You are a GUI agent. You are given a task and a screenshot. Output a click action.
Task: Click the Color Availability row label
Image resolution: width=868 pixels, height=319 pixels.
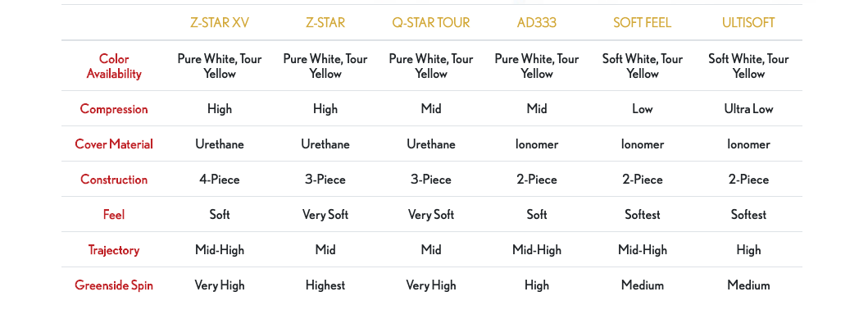point(114,66)
